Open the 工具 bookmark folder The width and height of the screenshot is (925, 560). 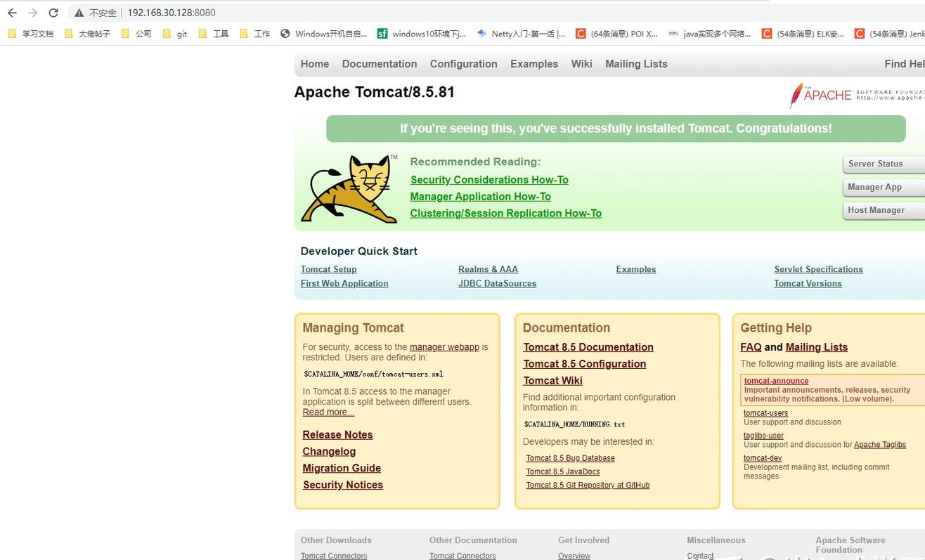pyautogui.click(x=214, y=33)
